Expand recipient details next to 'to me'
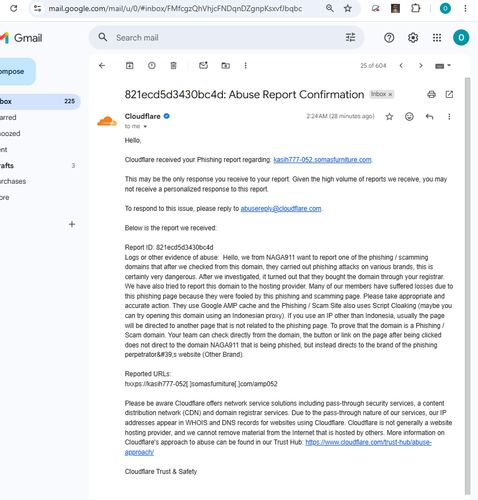Viewport: 478px width, 500px height. [145, 126]
